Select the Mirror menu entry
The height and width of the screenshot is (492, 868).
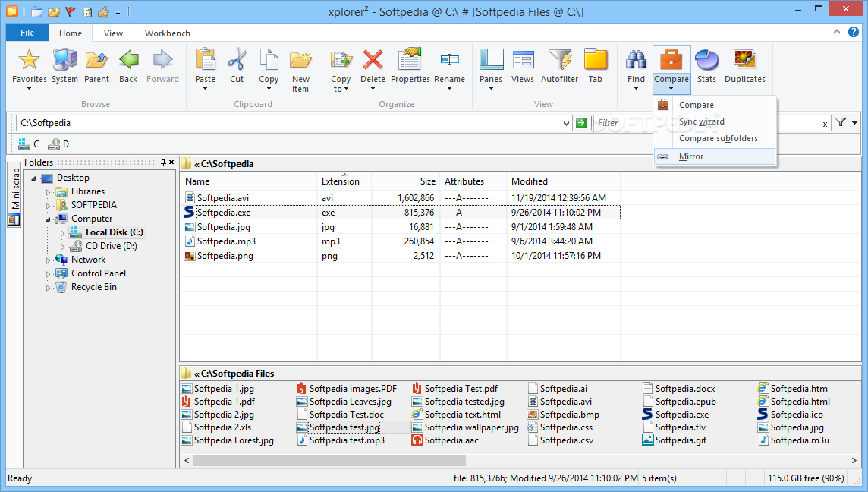click(714, 156)
